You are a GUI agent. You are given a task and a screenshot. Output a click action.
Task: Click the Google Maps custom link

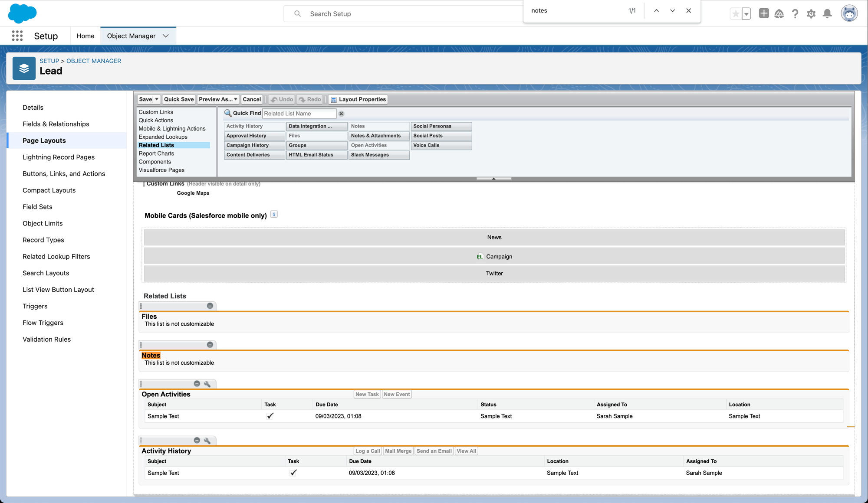193,193
